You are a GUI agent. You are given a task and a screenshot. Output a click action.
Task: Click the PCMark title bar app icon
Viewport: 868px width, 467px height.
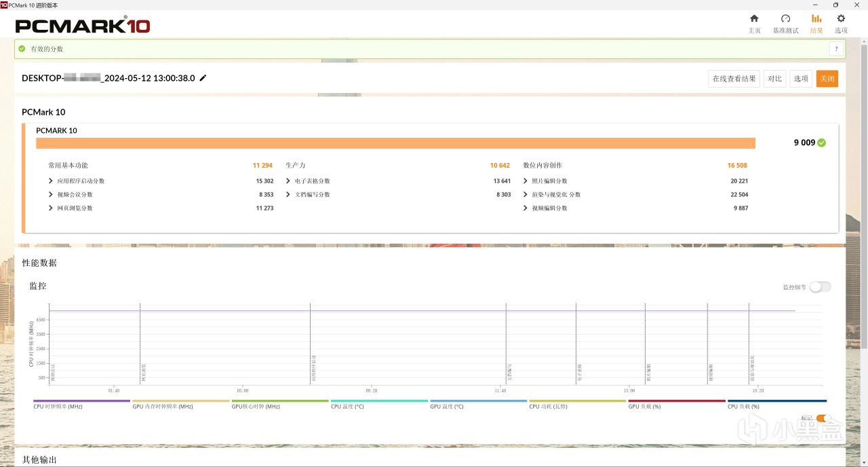tap(4, 4)
